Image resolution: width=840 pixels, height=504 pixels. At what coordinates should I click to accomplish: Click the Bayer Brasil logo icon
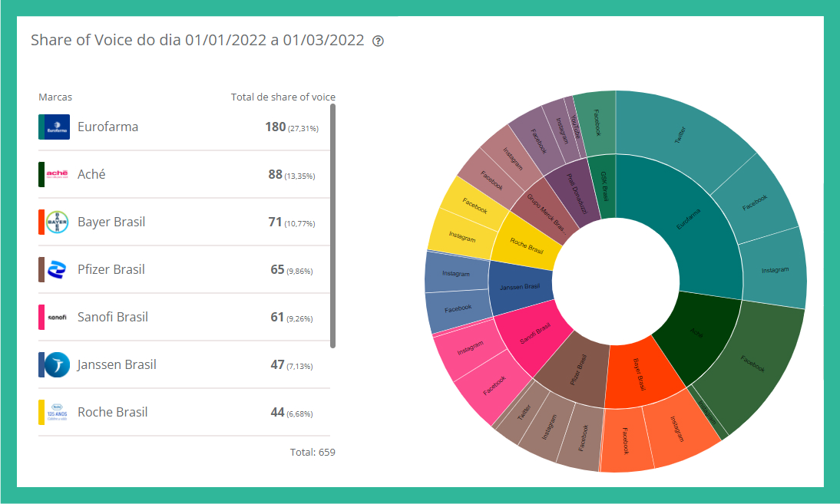[58, 222]
